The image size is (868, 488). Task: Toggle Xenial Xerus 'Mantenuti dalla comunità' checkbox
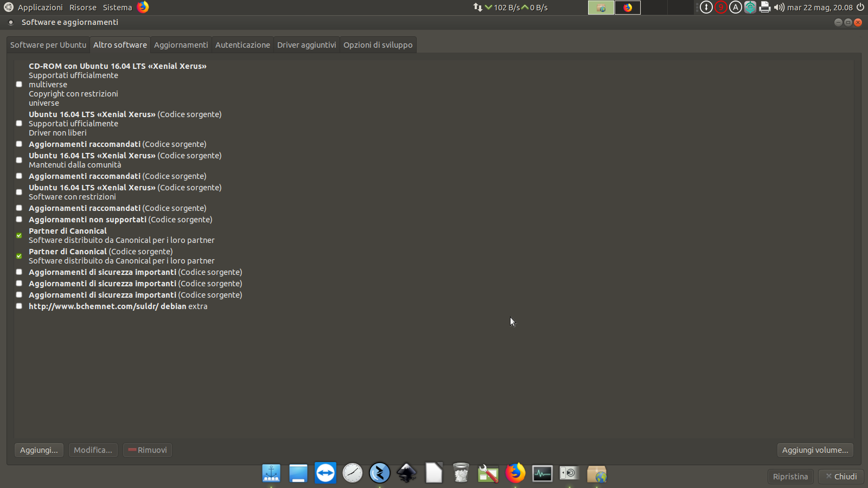tap(19, 160)
